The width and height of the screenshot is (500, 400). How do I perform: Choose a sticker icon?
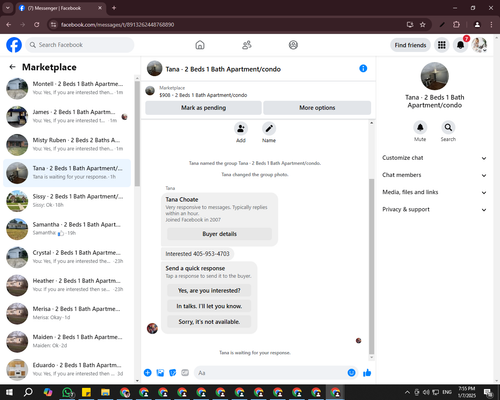tap(173, 373)
